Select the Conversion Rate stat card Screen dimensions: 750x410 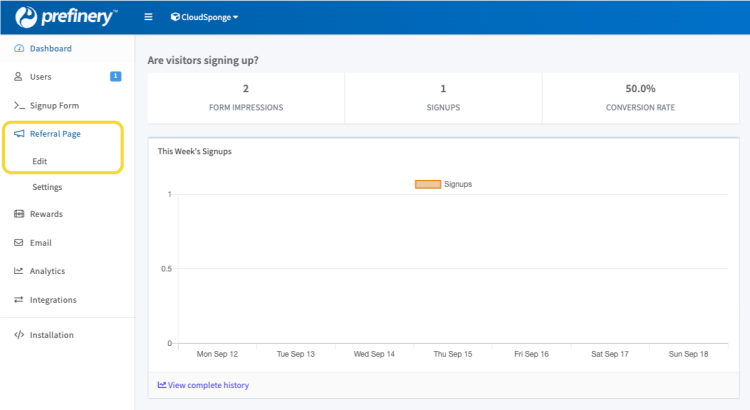[x=641, y=97]
